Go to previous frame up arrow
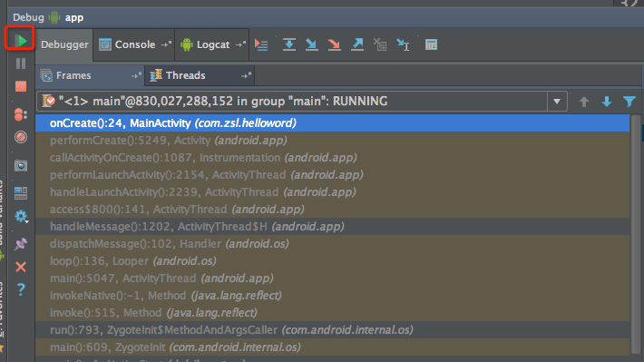The width and height of the screenshot is (644, 362). point(583,102)
